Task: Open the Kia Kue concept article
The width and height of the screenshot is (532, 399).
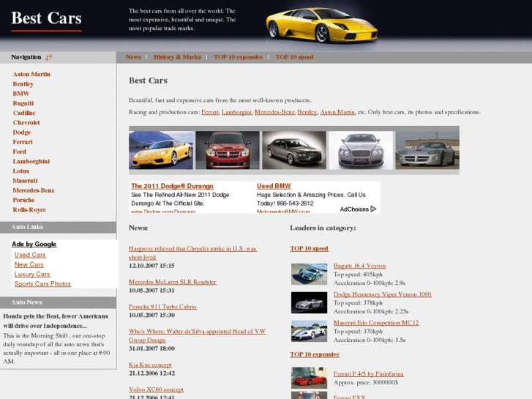Action: pyautogui.click(x=150, y=365)
